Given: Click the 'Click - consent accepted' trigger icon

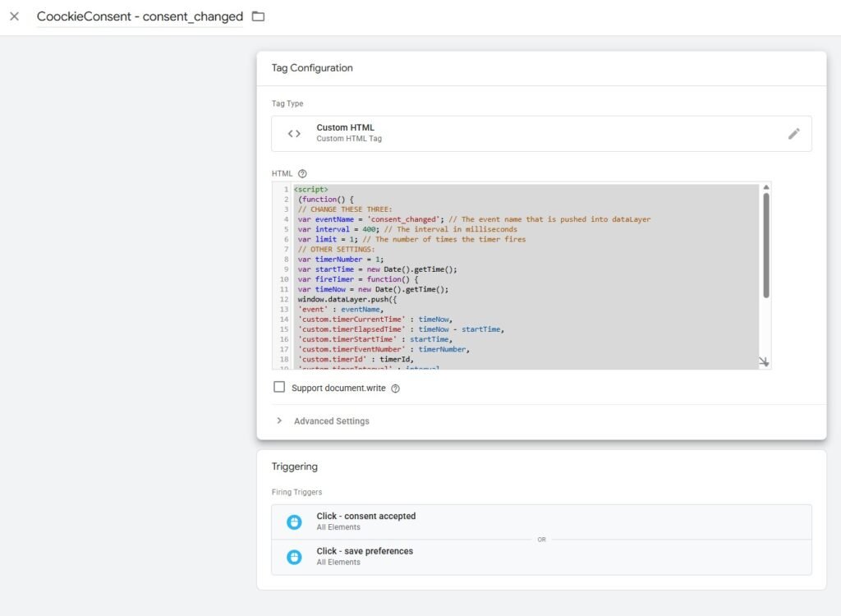Looking at the screenshot, I should pyautogui.click(x=294, y=522).
